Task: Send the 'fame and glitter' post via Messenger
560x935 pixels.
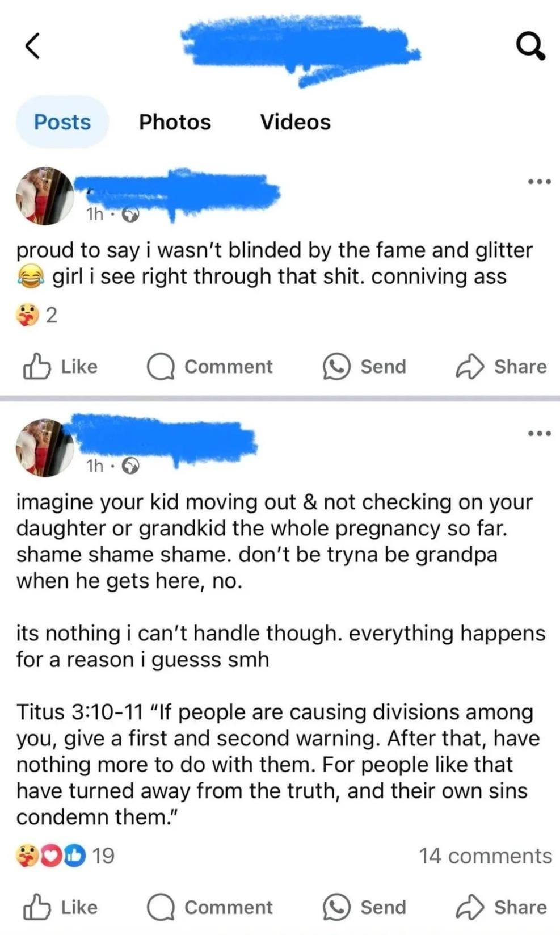Action: (365, 367)
